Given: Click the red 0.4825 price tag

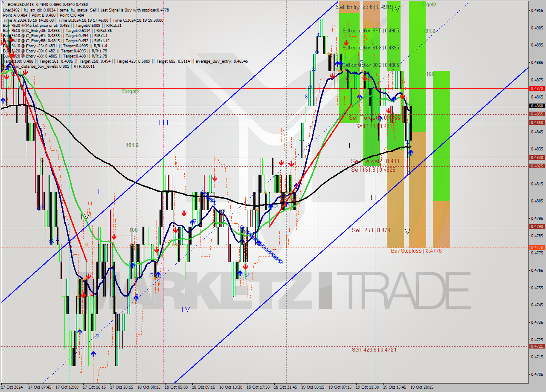Looking at the screenshot, I should coord(537,166).
